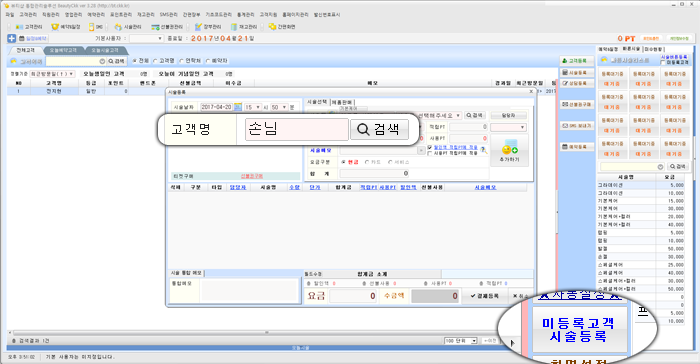Select 카드 payment radio button

367,162
